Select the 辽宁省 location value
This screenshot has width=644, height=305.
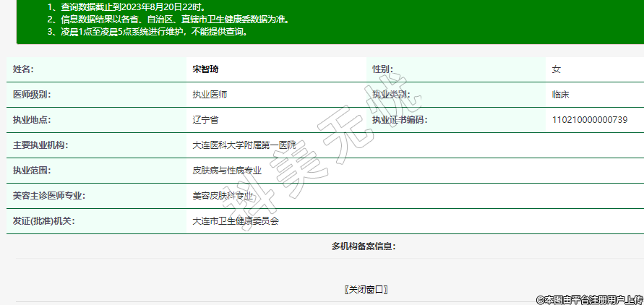coord(205,120)
